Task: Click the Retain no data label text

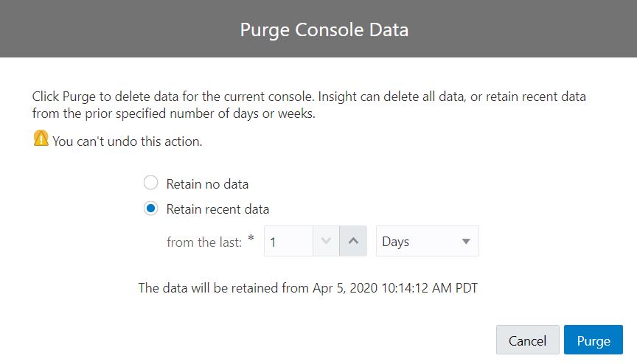Action: click(207, 183)
